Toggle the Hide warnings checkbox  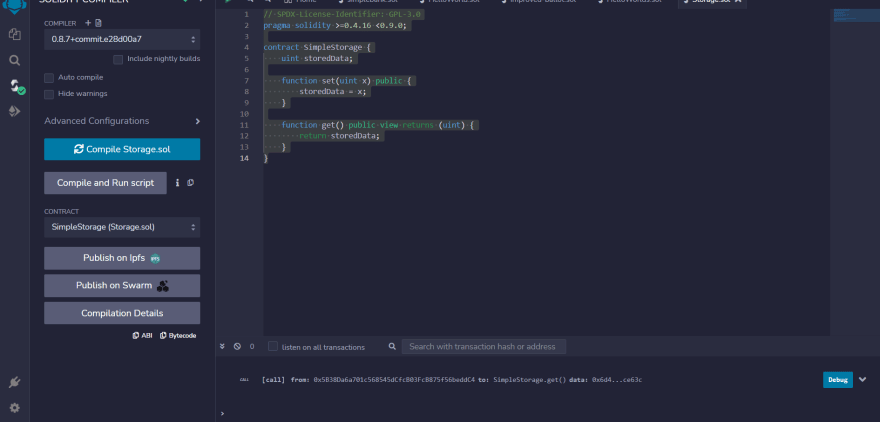point(49,94)
